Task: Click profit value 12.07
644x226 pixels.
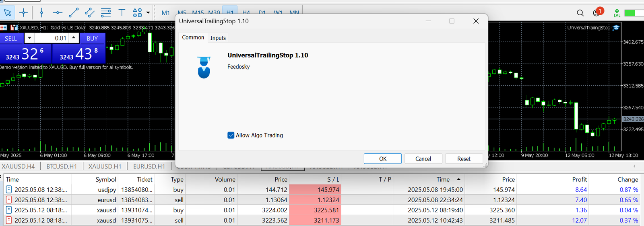Action: pos(579,220)
